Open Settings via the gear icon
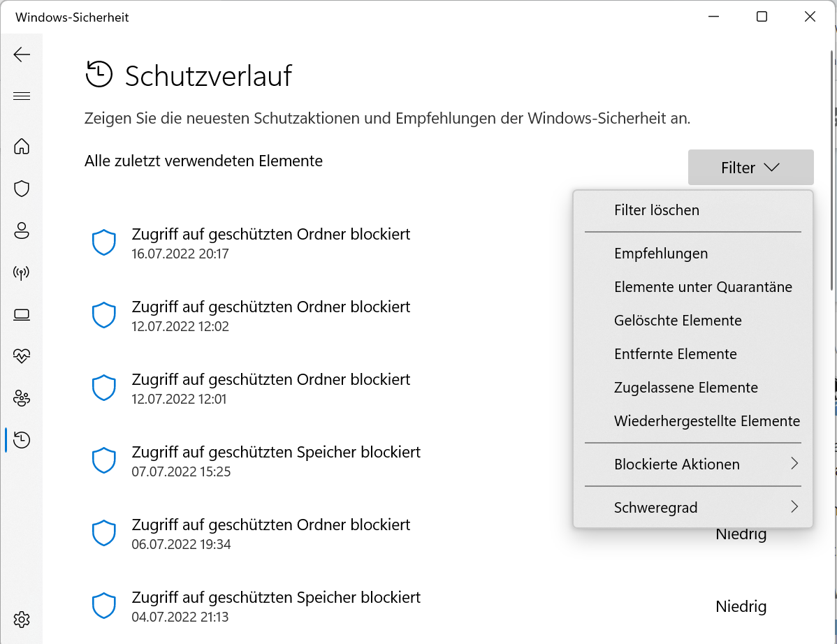 click(22, 620)
